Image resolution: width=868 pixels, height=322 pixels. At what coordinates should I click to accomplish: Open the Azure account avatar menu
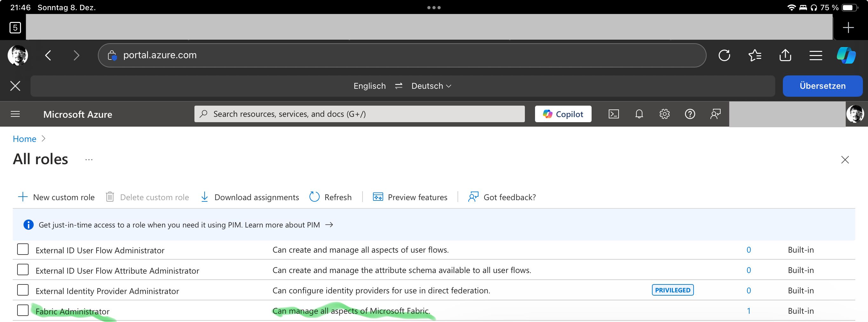(x=855, y=114)
